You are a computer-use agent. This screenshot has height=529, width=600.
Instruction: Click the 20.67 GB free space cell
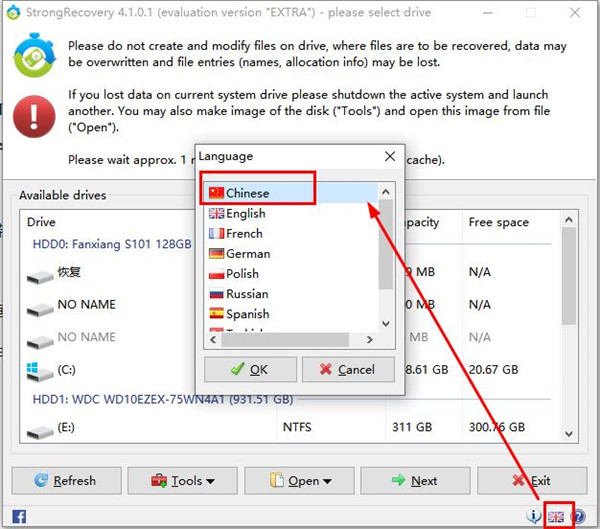(493, 369)
